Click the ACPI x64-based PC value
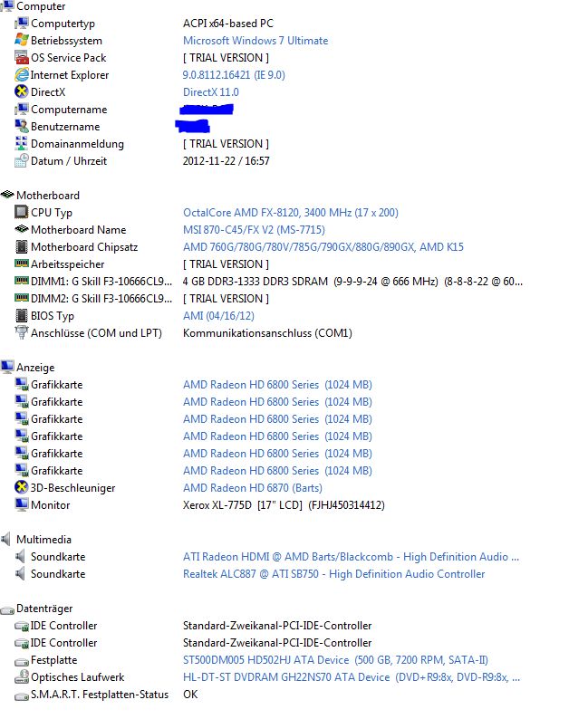Image resolution: width=588 pixels, height=719 pixels. click(228, 24)
